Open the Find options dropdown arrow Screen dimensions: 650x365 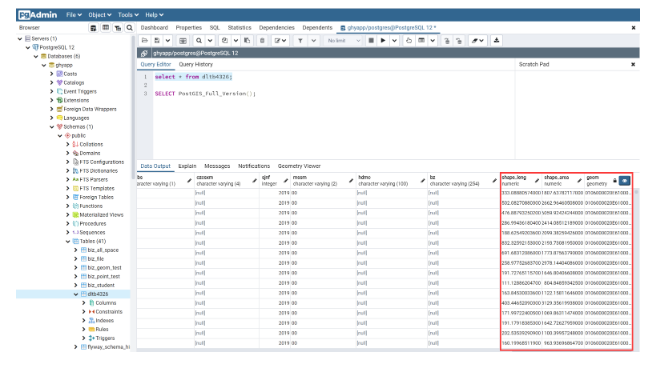click(210, 41)
